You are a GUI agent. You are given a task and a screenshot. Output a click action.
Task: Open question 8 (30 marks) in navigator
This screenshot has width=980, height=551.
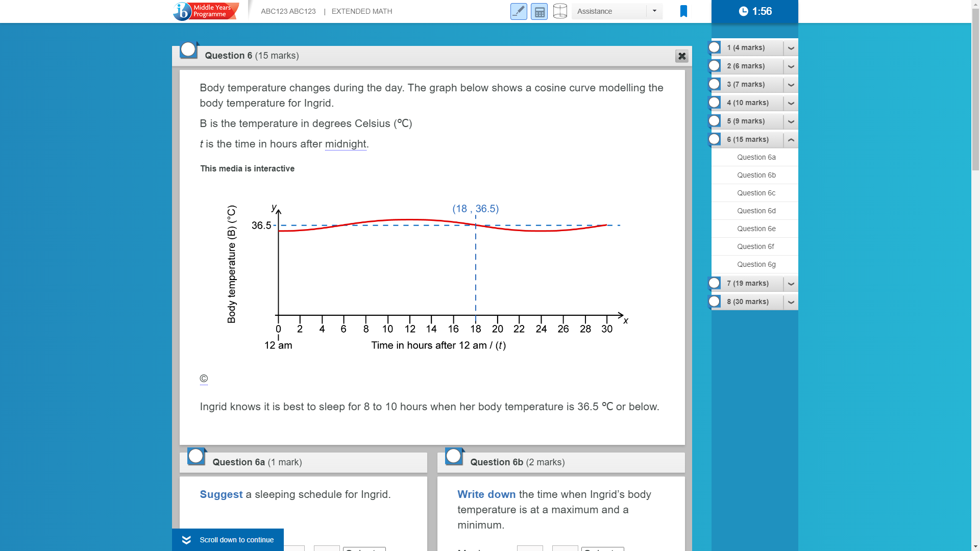pos(748,302)
